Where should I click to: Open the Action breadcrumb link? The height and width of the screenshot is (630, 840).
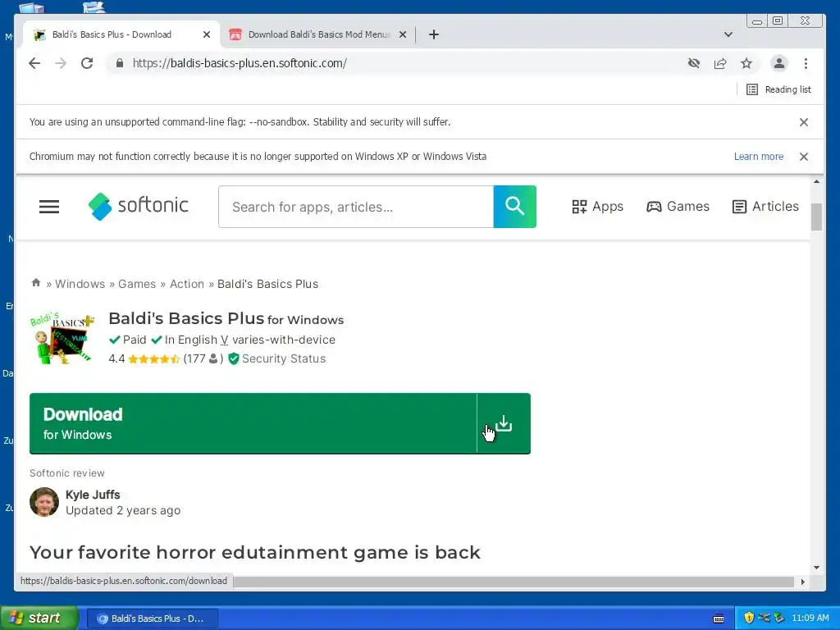pos(187,284)
